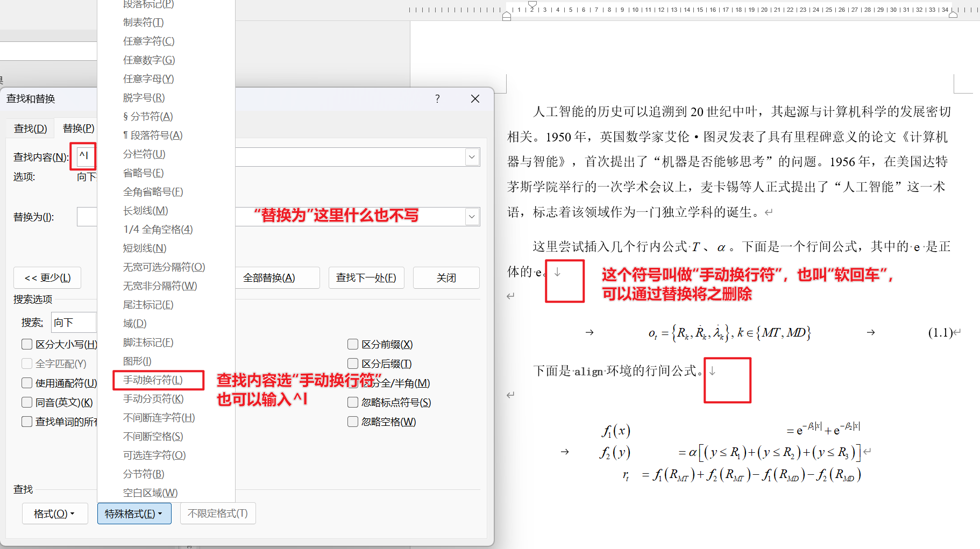Toggle 同音(英文)(K) checkbox
This screenshot has width=980, height=549.
click(27, 402)
